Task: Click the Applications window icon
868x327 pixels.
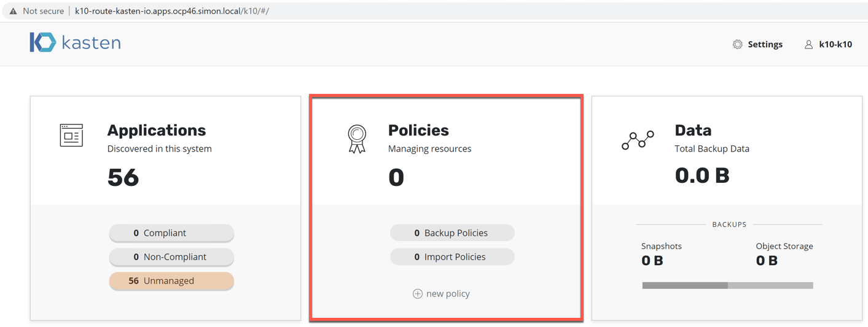Action: pos(71,135)
